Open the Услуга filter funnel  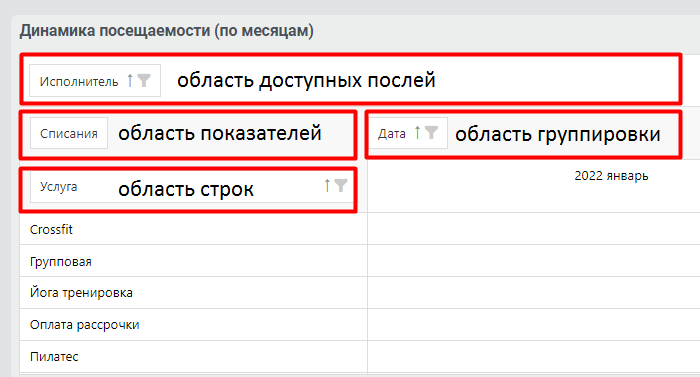coord(341,185)
